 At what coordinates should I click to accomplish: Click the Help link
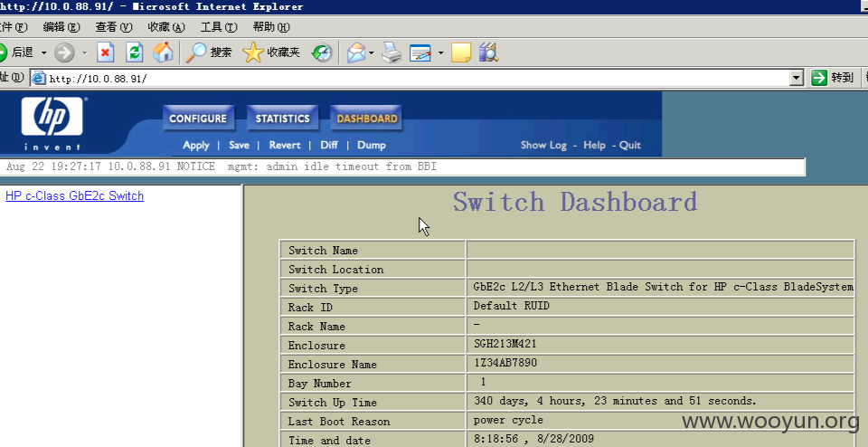click(x=594, y=145)
